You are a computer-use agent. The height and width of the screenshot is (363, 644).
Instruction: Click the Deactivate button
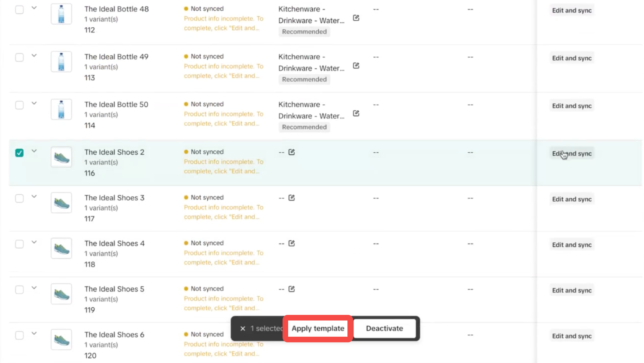click(x=384, y=328)
